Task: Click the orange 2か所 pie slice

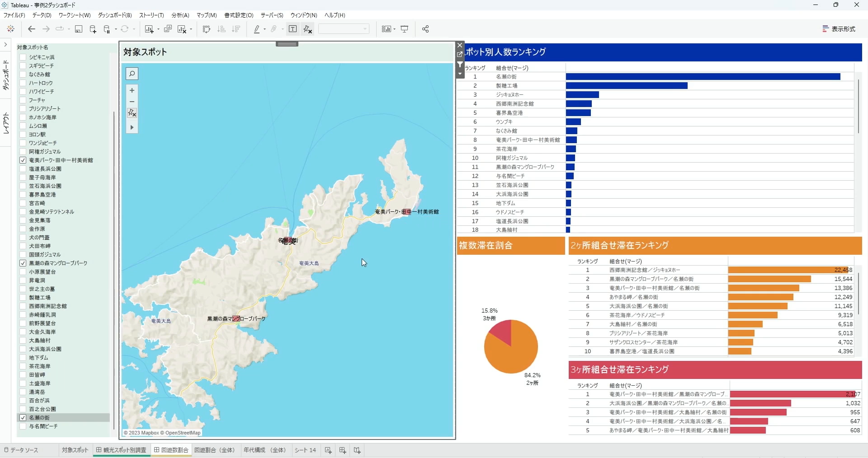Action: 515,355
